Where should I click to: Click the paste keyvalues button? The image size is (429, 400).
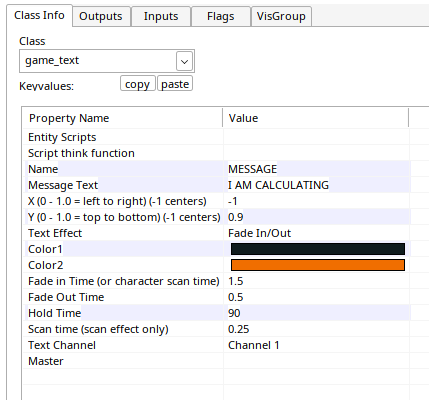coord(175,84)
